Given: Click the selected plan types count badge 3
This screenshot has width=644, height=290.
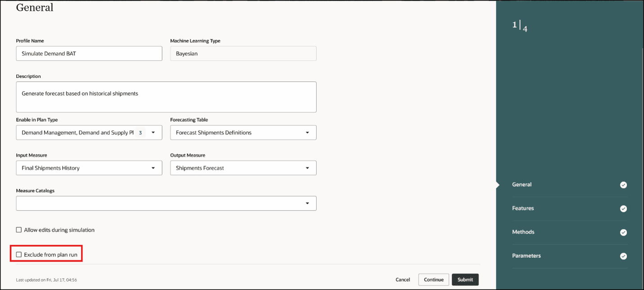Looking at the screenshot, I should pyautogui.click(x=140, y=133).
